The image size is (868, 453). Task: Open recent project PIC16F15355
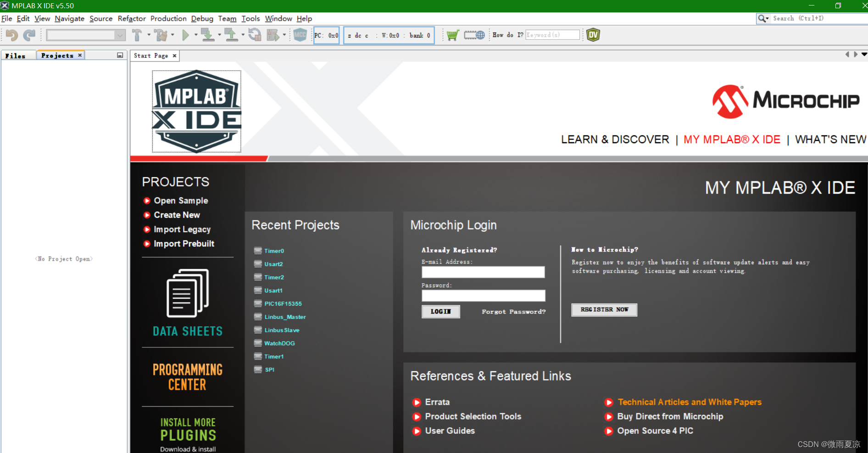(283, 304)
